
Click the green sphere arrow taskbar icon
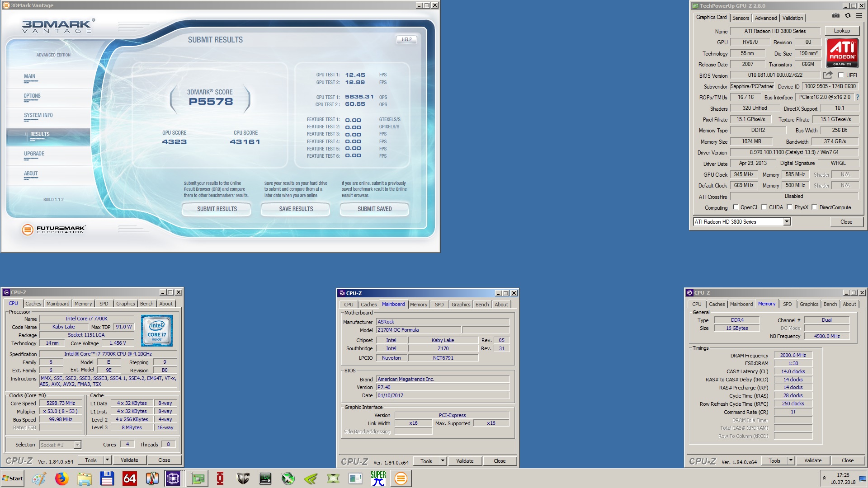point(288,479)
